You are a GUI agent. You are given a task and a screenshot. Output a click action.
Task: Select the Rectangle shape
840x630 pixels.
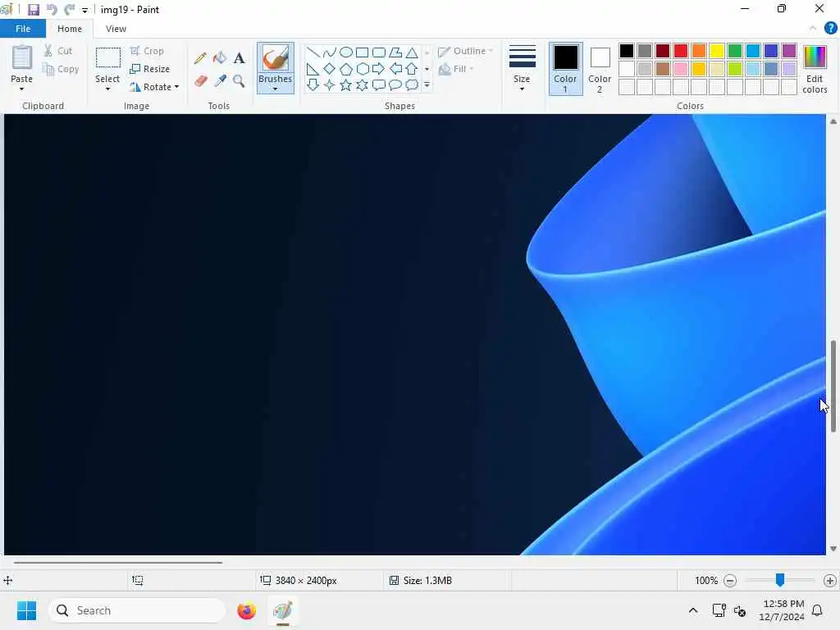pos(362,52)
